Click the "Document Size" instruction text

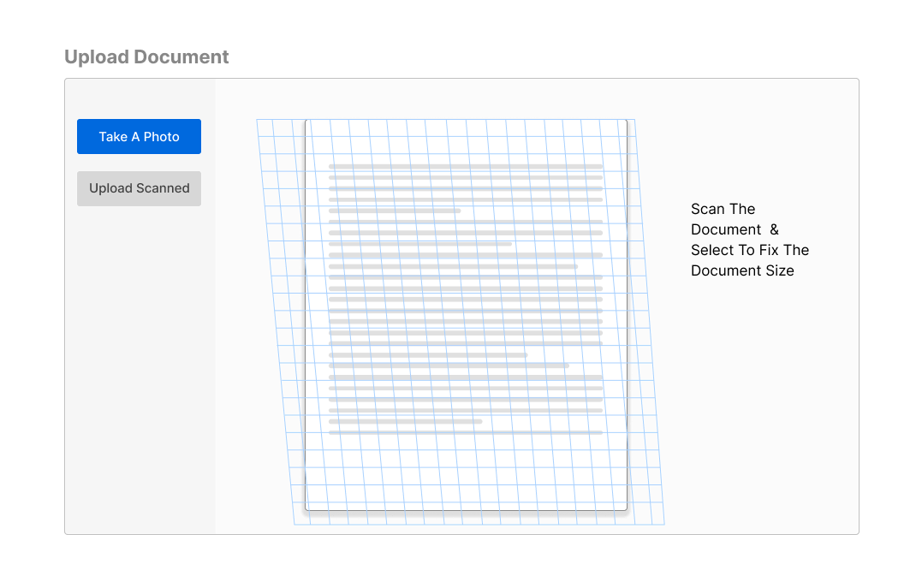(742, 270)
